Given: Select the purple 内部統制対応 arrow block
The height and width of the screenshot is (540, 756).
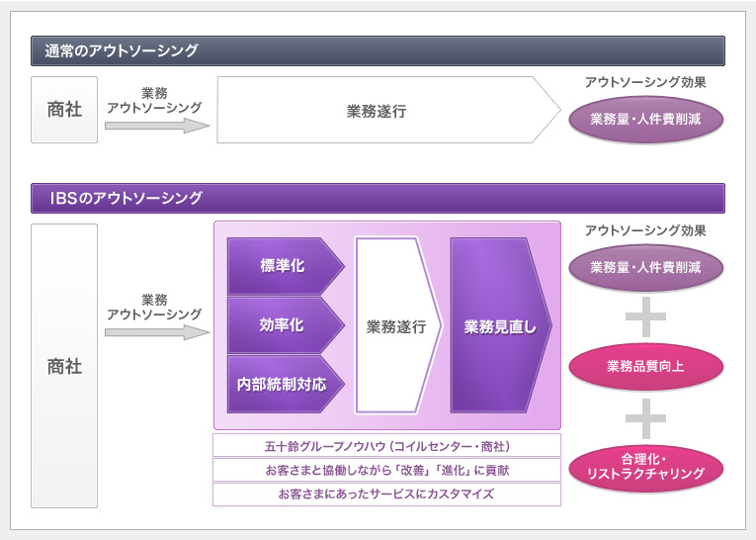Looking at the screenshot, I should 283,384.
